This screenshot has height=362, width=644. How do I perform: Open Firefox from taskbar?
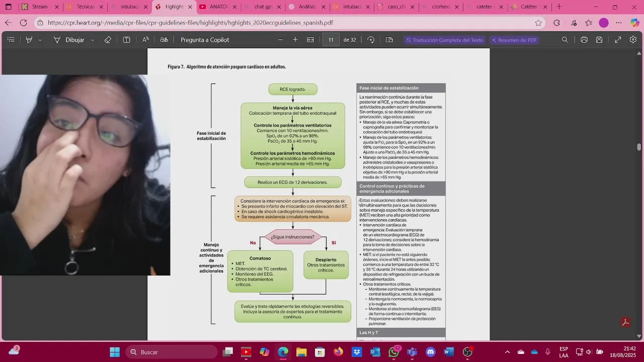(x=338, y=352)
